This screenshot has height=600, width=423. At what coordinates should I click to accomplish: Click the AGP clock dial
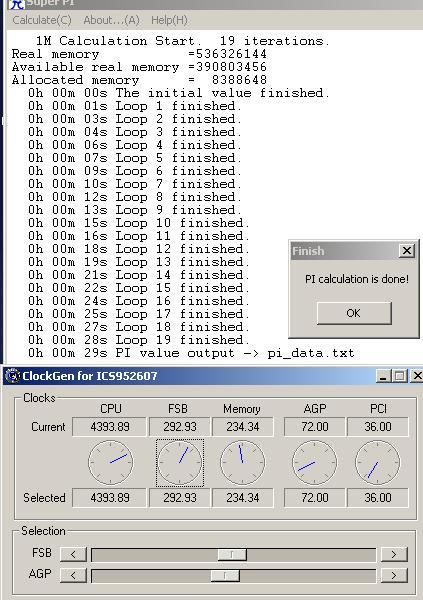[x=314, y=463]
